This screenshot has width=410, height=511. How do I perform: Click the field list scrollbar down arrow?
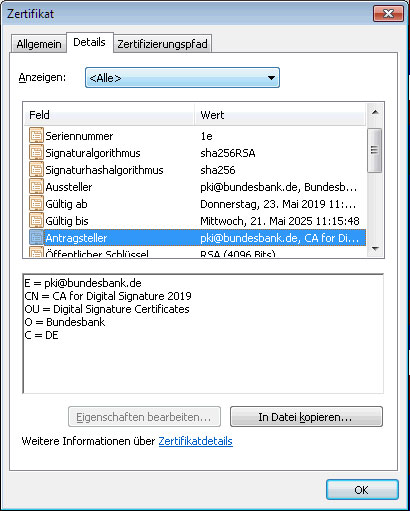(x=375, y=249)
